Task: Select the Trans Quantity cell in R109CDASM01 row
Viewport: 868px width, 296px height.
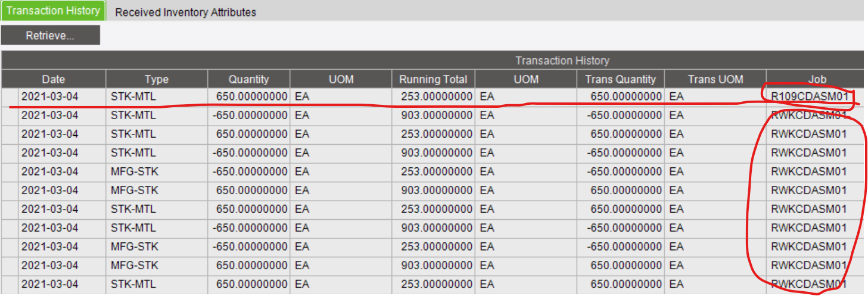Action: coord(620,96)
